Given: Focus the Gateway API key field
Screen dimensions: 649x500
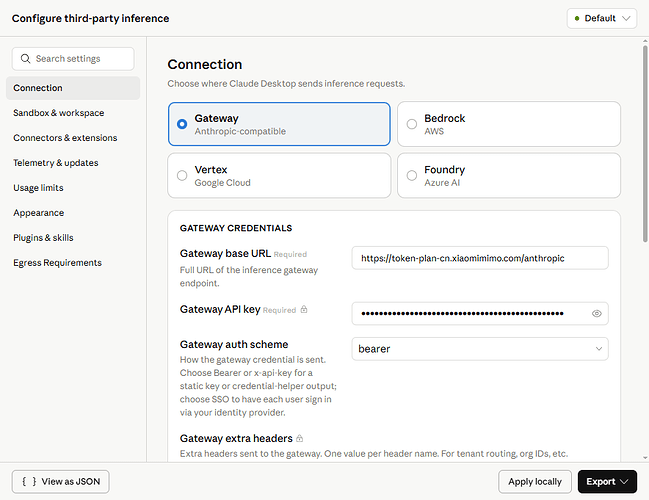Looking at the screenshot, I should (480, 313).
